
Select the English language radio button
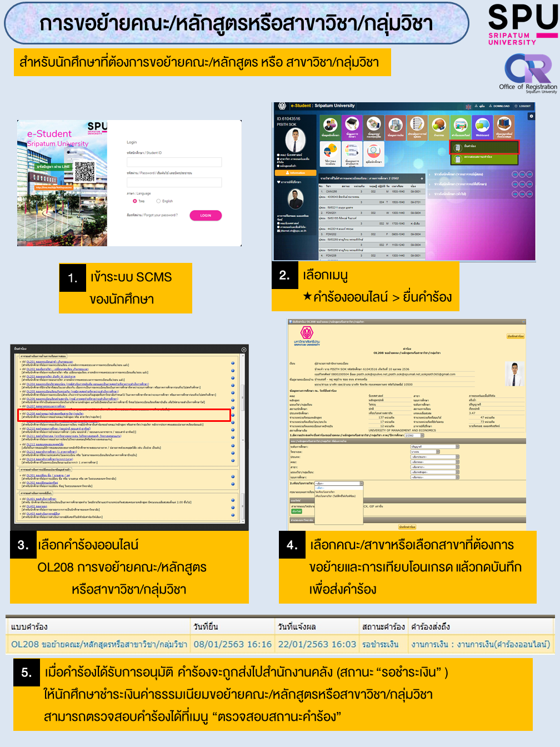[158, 201]
